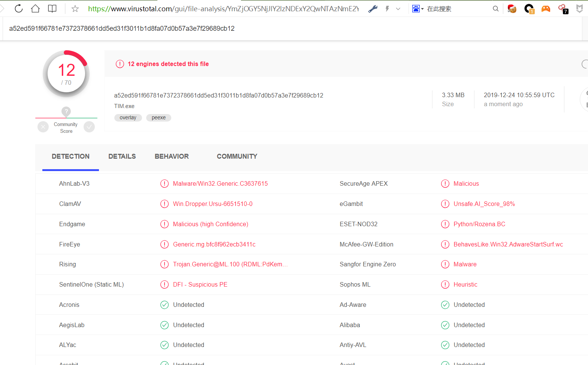Reload the page with refresh icon

[19, 8]
